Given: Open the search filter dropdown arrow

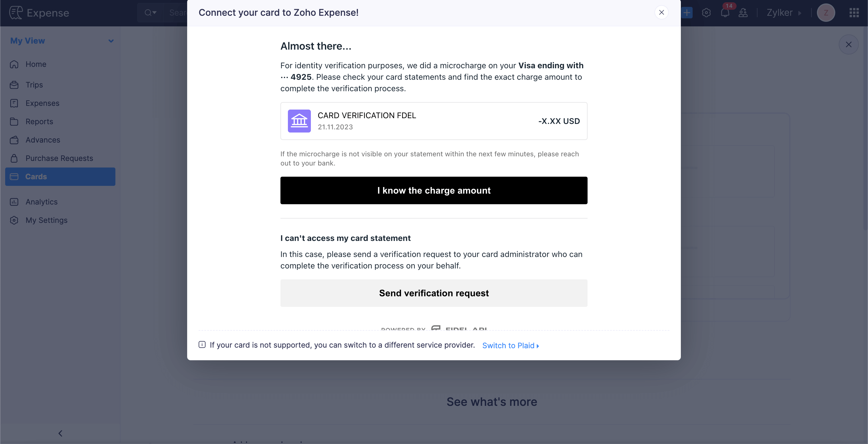Looking at the screenshot, I should click(151, 13).
